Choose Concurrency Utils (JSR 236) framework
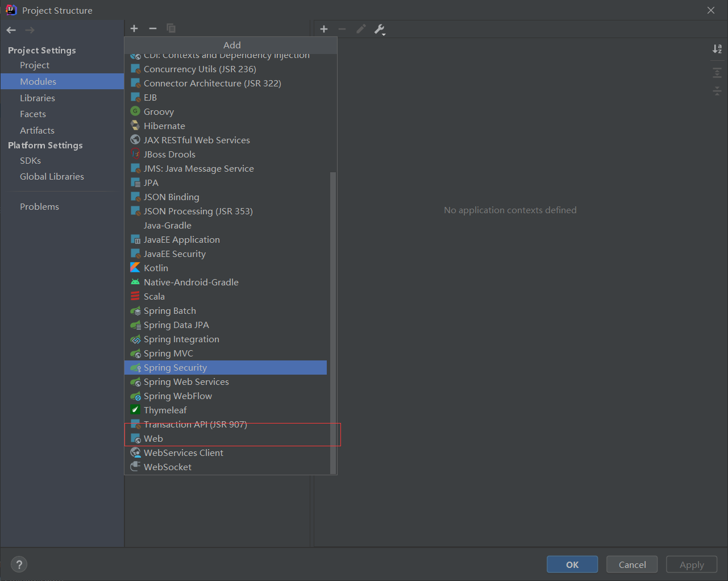 point(226,69)
